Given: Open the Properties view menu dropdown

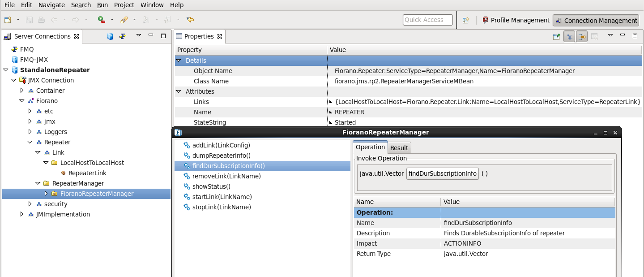Looking at the screenshot, I should 610,36.
